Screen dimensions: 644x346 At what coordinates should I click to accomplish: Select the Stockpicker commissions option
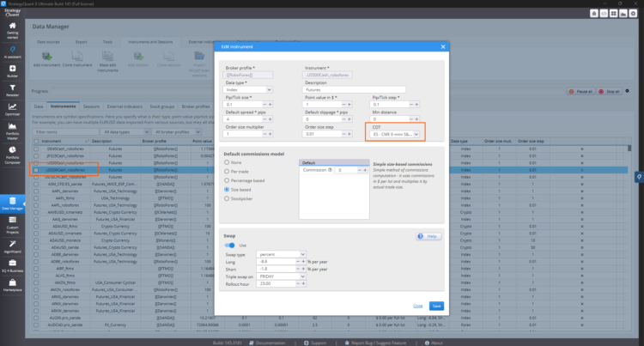227,198
